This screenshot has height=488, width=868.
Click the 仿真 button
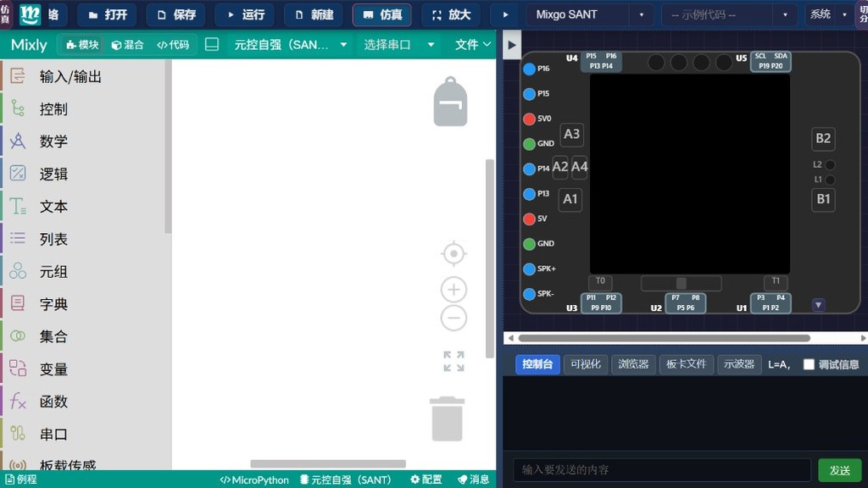pos(382,15)
